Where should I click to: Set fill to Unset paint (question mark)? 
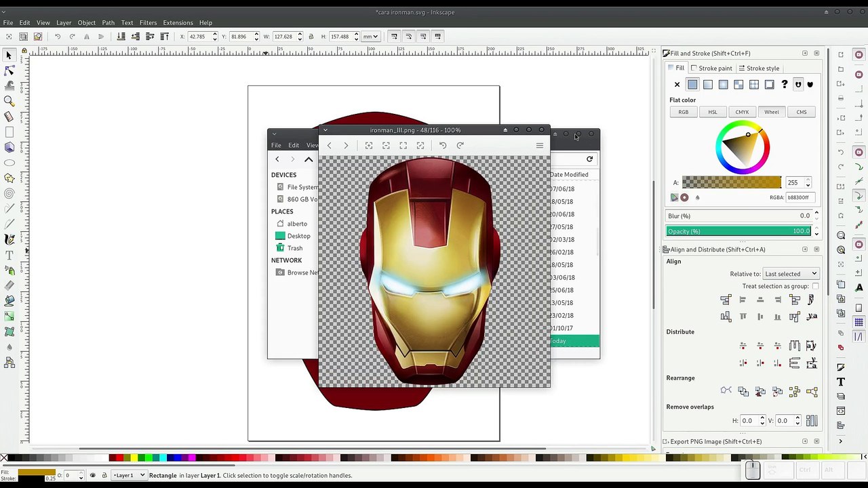(x=785, y=85)
